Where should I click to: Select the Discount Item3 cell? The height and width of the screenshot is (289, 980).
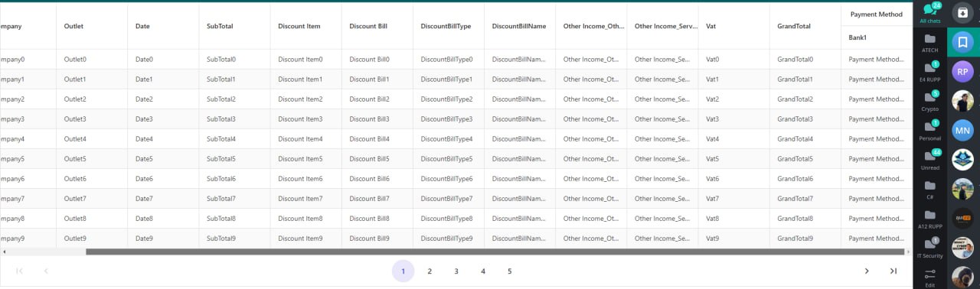(305, 119)
